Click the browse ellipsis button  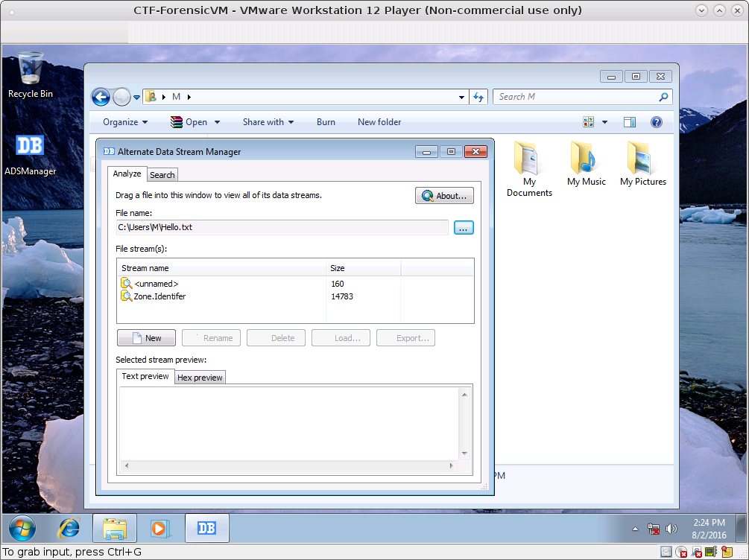[464, 228]
